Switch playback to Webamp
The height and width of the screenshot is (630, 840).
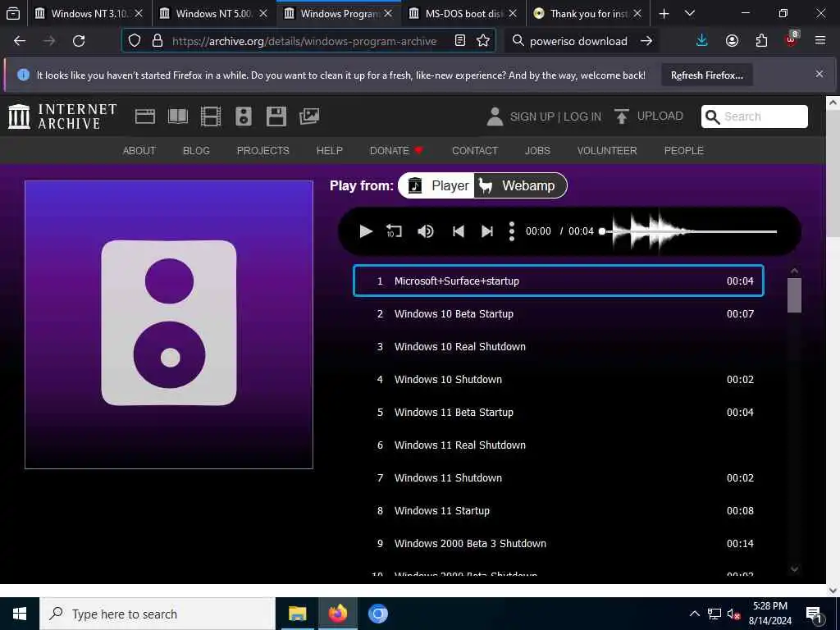519,186
